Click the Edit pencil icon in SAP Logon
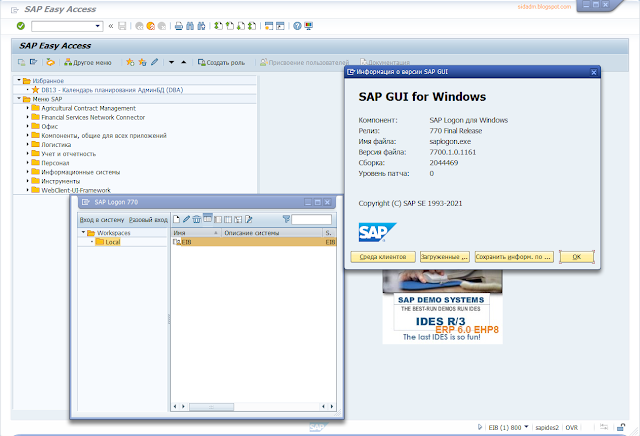Screen dimensions: 640x436 pyautogui.click(x=187, y=219)
